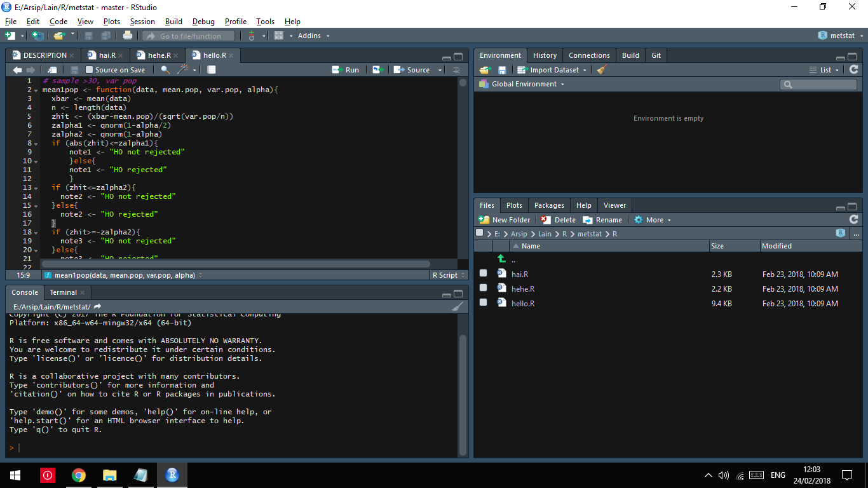Viewport: 868px width, 488px height.
Task: Open the Session menu
Action: pyautogui.click(x=142, y=21)
